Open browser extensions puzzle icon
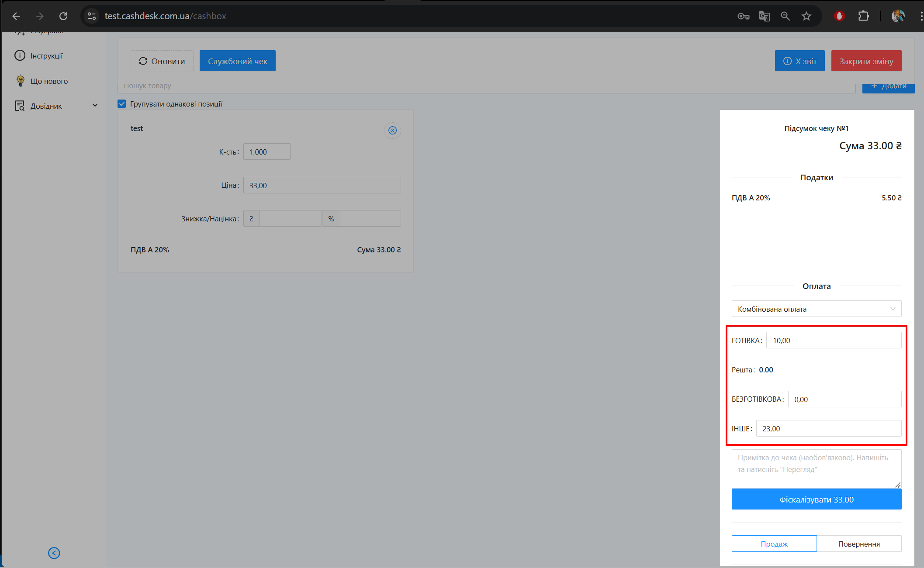This screenshot has width=924, height=568. coord(863,16)
